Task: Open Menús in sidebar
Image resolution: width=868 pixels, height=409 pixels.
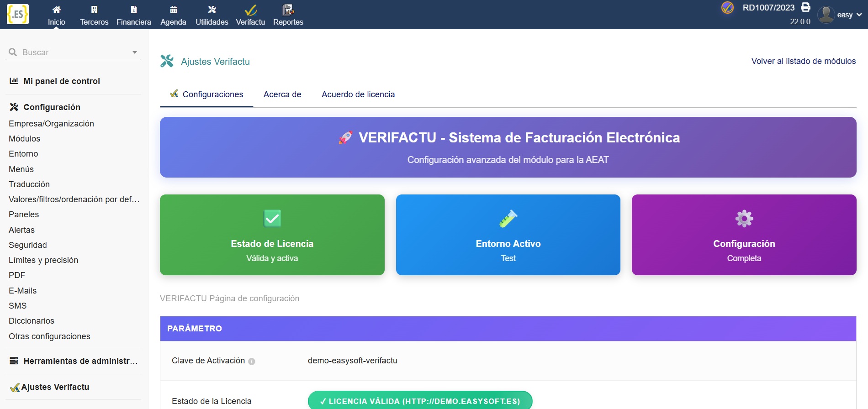Action: click(x=21, y=169)
